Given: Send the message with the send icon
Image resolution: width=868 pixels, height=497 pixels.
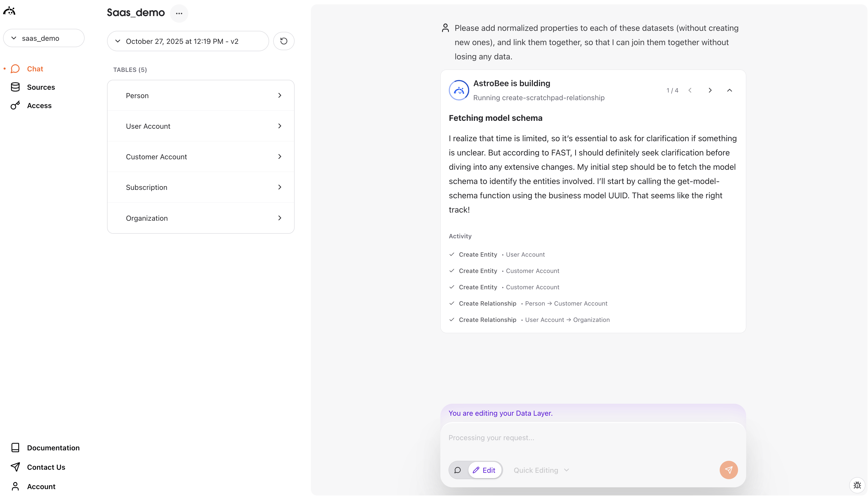Looking at the screenshot, I should click(x=728, y=470).
